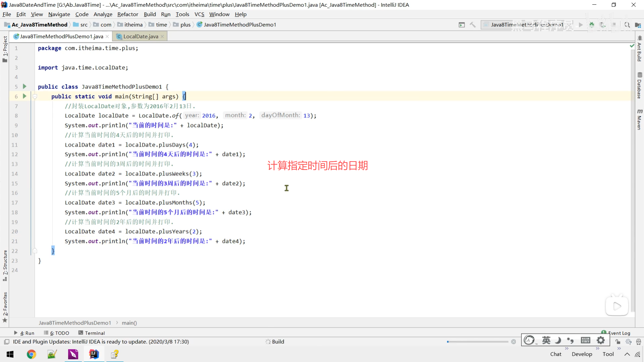The image size is (644, 362).
Task: Click the build progress bar in status bar
Action: (x=478, y=342)
